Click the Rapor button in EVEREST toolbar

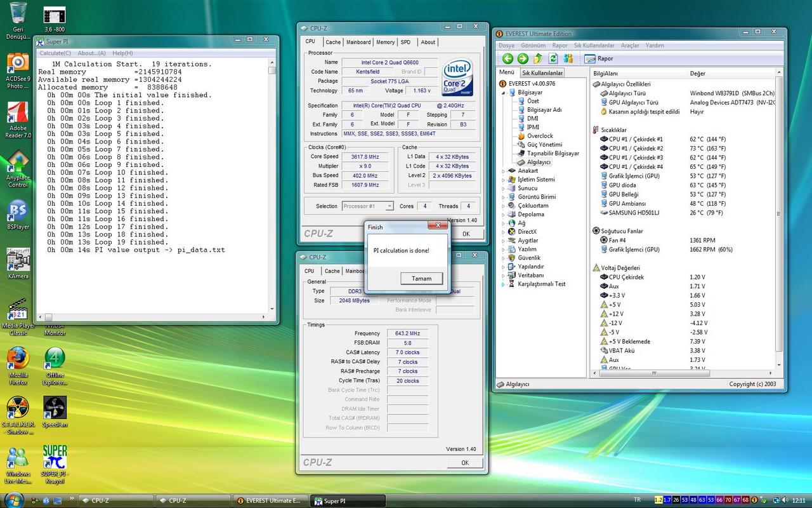pyautogui.click(x=598, y=58)
